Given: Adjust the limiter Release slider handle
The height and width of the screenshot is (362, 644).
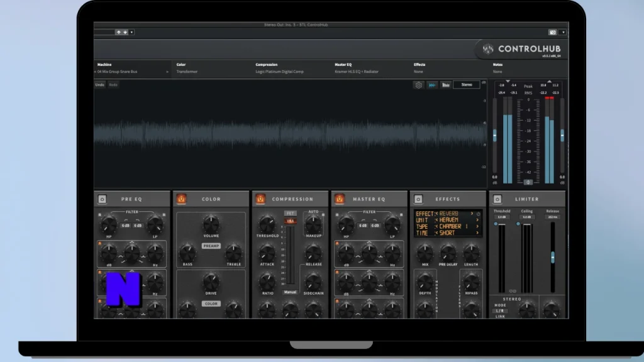Looking at the screenshot, I should [x=553, y=257].
